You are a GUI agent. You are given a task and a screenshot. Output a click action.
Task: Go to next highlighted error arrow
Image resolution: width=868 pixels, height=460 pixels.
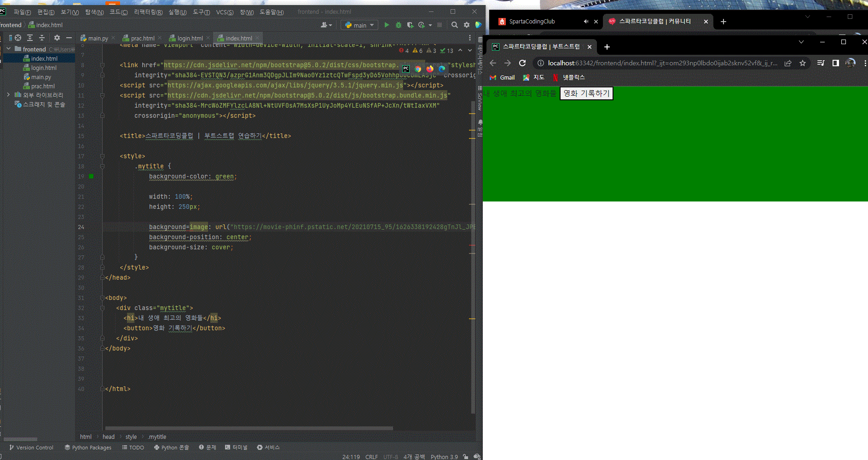point(470,50)
